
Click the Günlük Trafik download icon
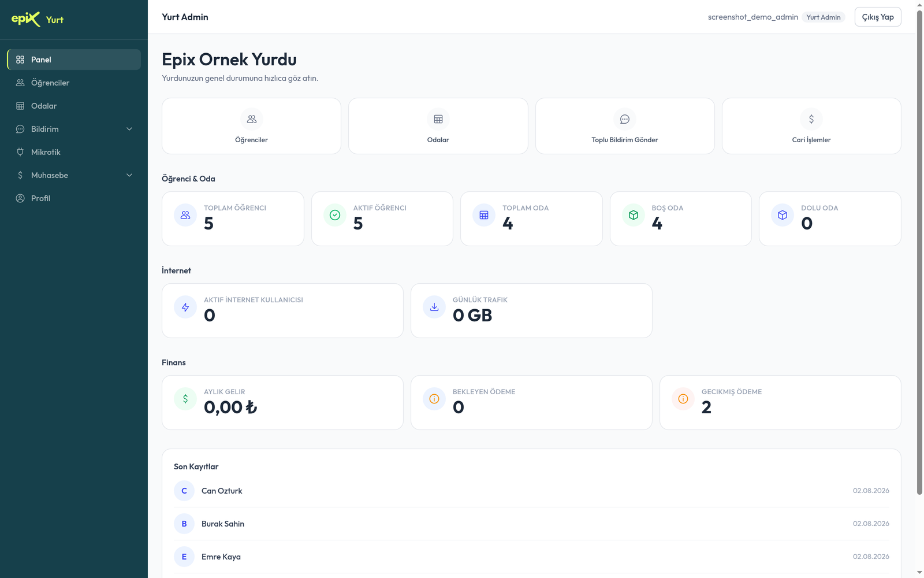click(434, 307)
